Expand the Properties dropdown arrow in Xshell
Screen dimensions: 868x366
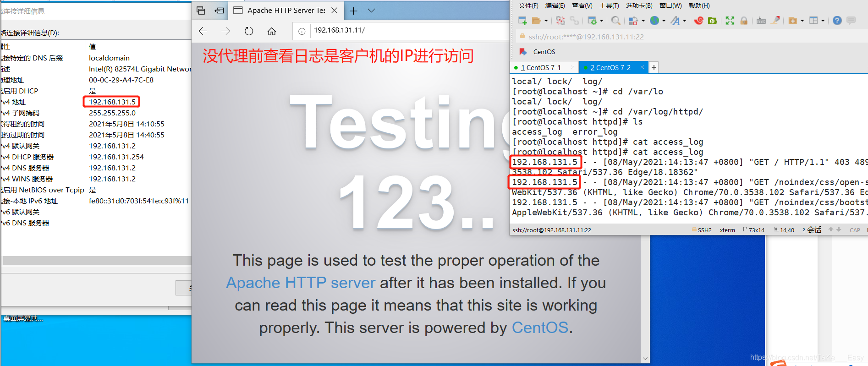tap(602, 21)
